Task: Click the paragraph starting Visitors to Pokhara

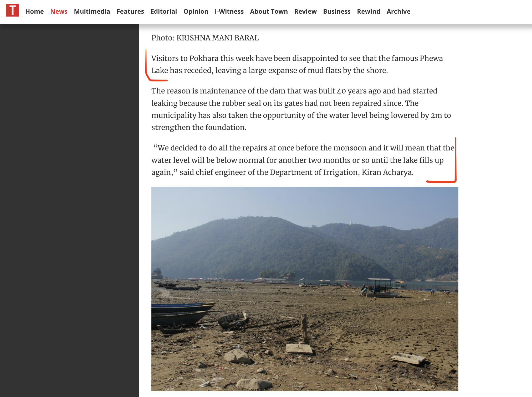Action: pyautogui.click(x=297, y=64)
